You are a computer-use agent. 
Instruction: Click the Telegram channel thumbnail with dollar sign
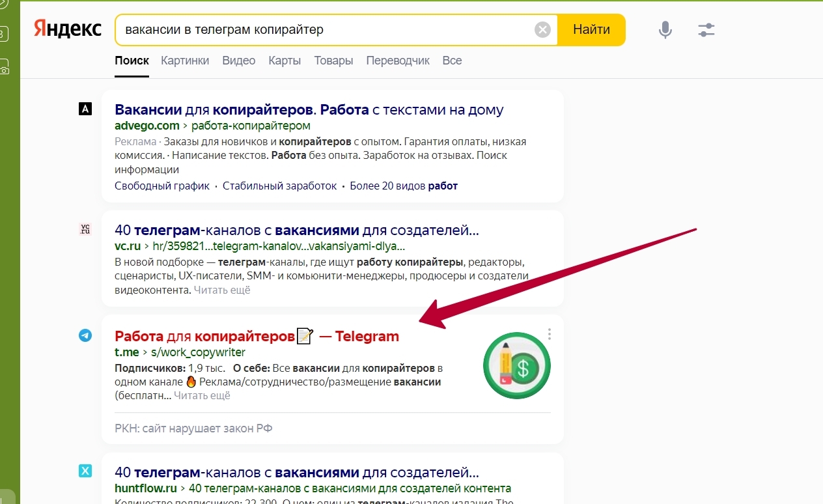tap(516, 365)
